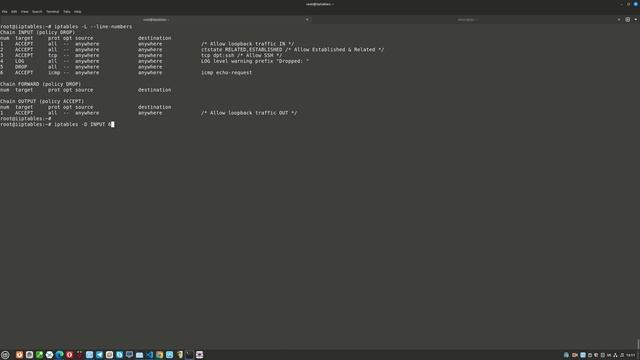Viewport: 640px width, 360px height.
Task: Click the video camera tray icon
Action: point(575,355)
